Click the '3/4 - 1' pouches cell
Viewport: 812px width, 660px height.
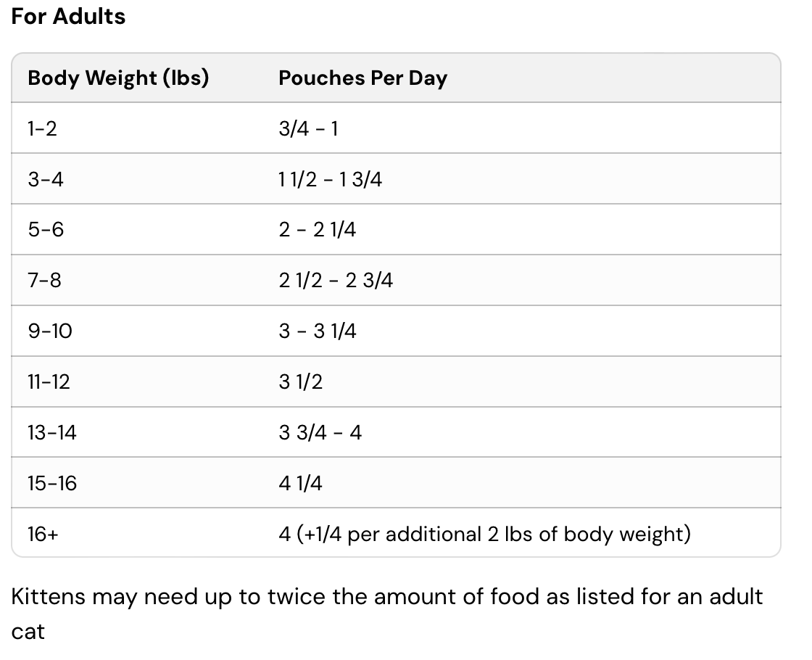pyautogui.click(x=308, y=128)
